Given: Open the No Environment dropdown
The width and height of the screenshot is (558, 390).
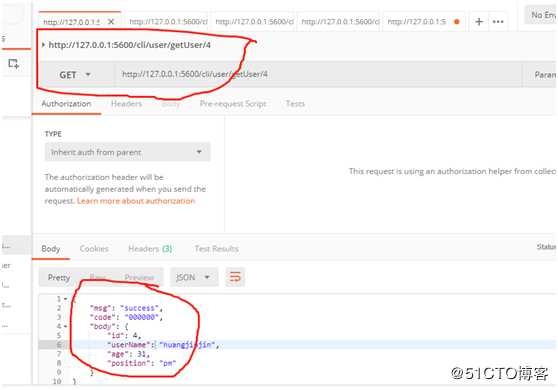Looking at the screenshot, I should tap(542, 15).
